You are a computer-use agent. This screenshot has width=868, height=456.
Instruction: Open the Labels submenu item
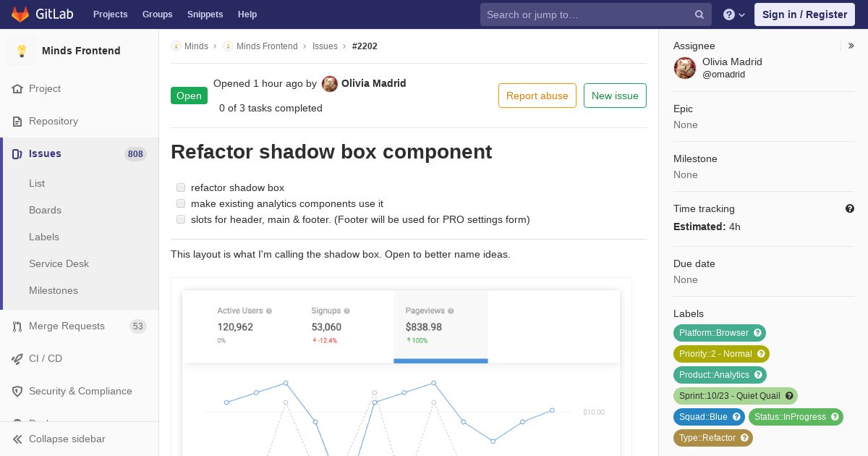[44, 237]
